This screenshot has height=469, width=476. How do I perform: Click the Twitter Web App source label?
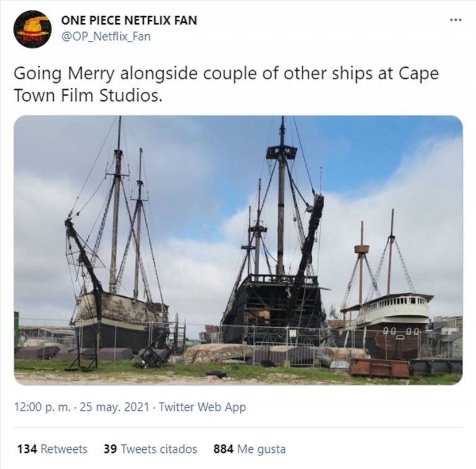[202, 407]
